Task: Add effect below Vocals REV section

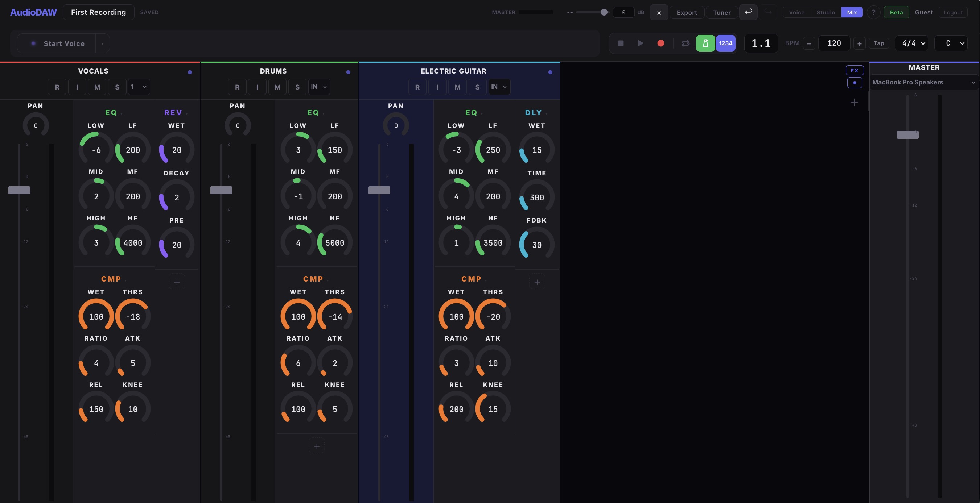Action: click(x=177, y=282)
